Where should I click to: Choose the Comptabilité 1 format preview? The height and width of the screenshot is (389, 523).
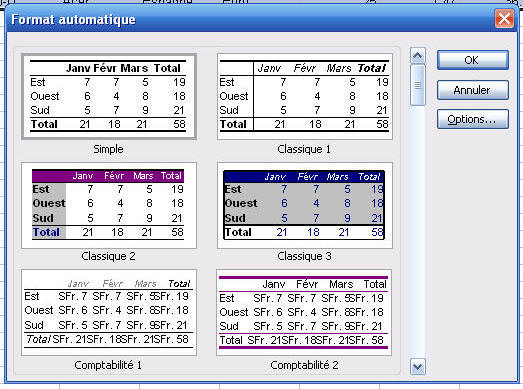click(109, 313)
